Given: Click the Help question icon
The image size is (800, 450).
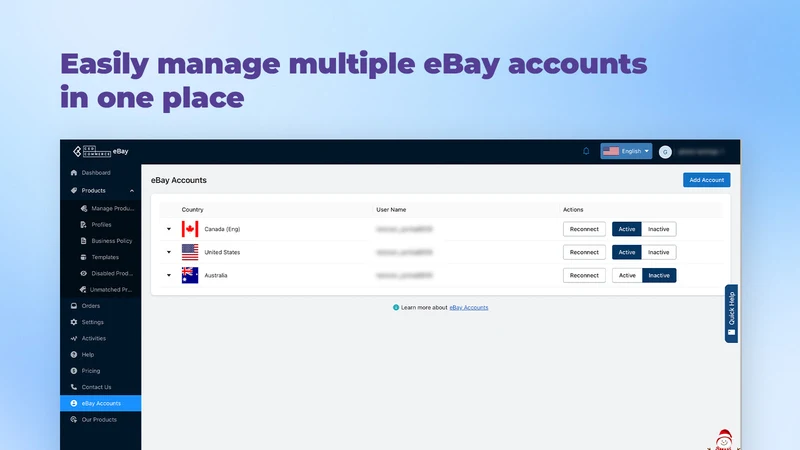Looking at the screenshot, I should point(74,355).
